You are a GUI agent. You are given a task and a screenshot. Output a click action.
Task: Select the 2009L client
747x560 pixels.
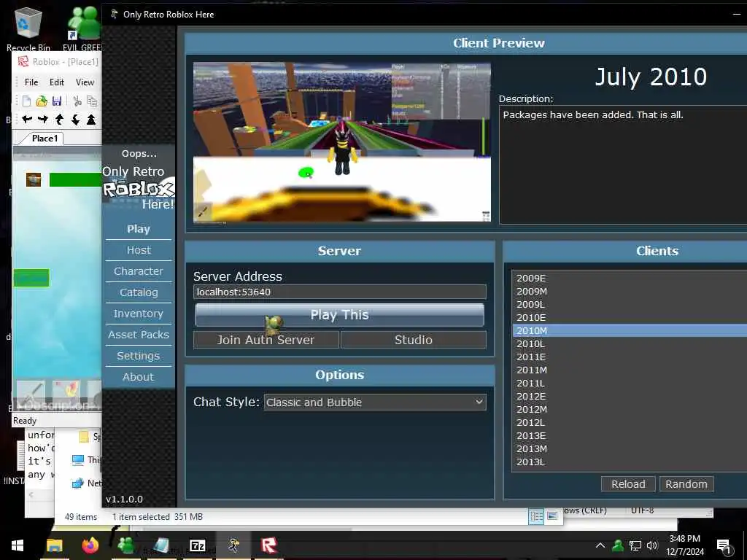630,304
